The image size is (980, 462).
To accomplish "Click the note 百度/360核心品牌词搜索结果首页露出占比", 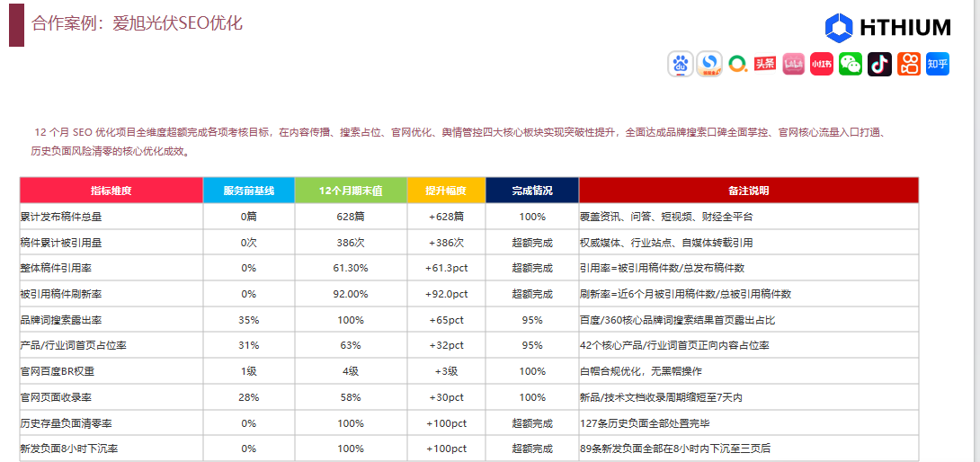I will pos(678,320).
